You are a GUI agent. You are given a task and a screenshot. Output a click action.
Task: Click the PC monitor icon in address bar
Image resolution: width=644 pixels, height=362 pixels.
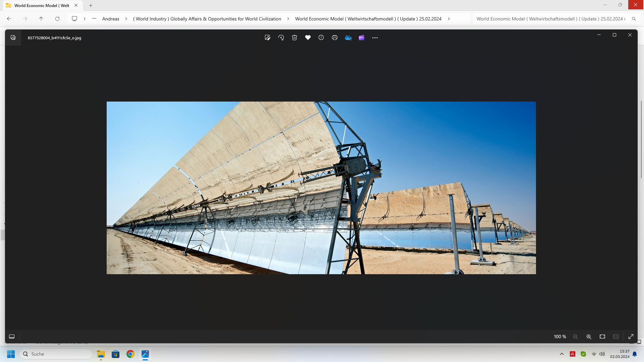coord(74,19)
